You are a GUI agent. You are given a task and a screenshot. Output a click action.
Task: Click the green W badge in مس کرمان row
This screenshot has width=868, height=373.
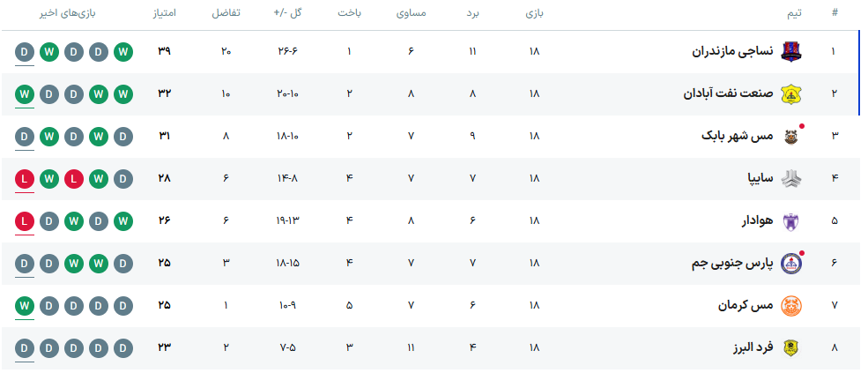[x=25, y=305]
